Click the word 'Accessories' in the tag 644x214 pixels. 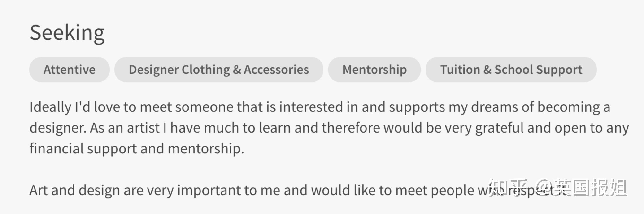276,70
